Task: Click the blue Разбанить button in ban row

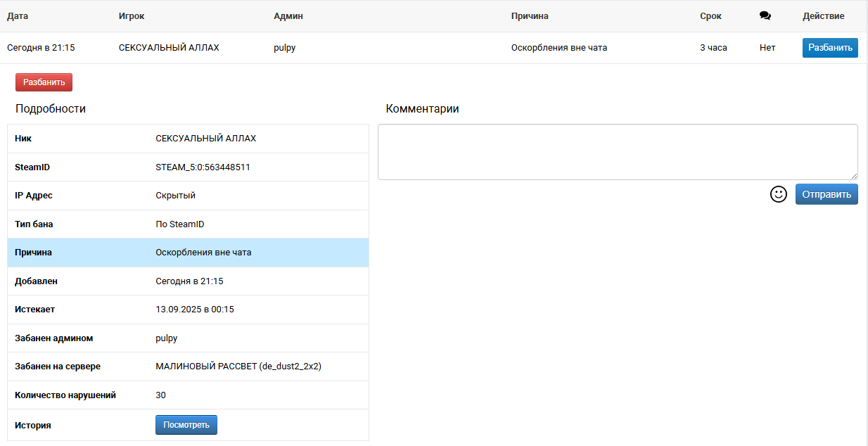Action: coord(830,48)
